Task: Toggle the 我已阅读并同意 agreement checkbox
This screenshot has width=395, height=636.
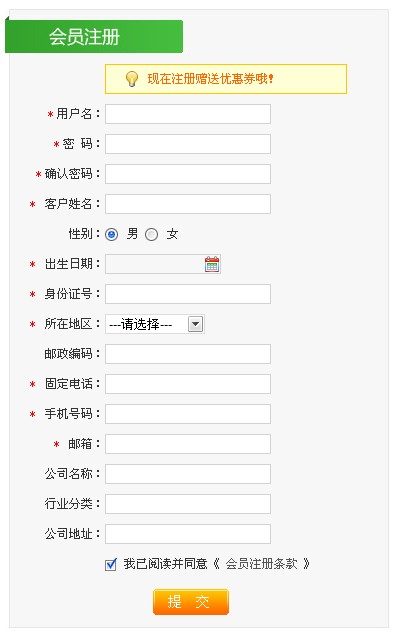Action: pyautogui.click(x=110, y=564)
